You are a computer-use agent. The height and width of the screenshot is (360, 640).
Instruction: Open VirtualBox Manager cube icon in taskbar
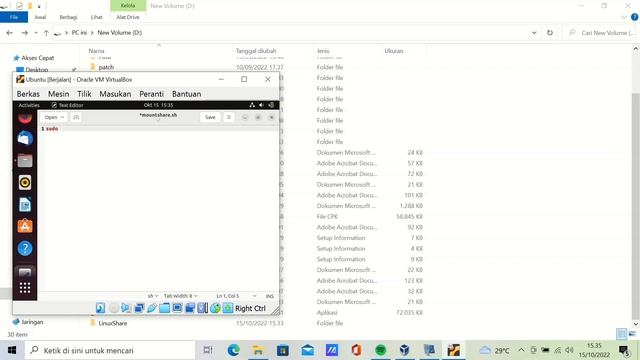coord(404,350)
